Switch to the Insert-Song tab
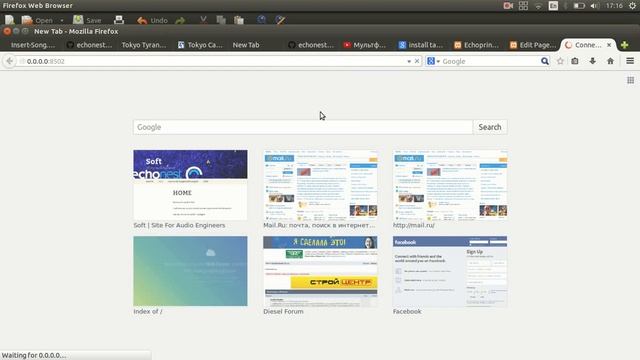This screenshot has height=360, width=640. coord(33,45)
